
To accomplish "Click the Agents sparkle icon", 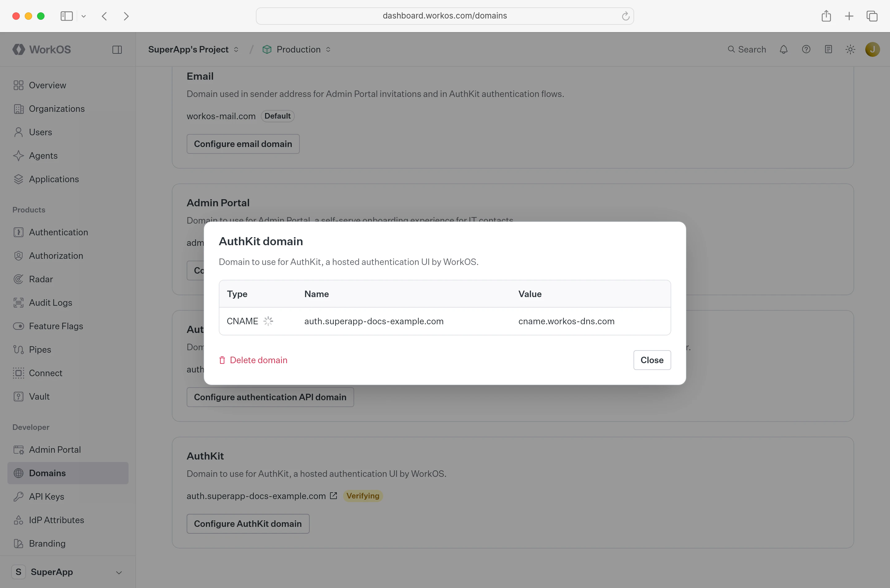I will pos(18,156).
